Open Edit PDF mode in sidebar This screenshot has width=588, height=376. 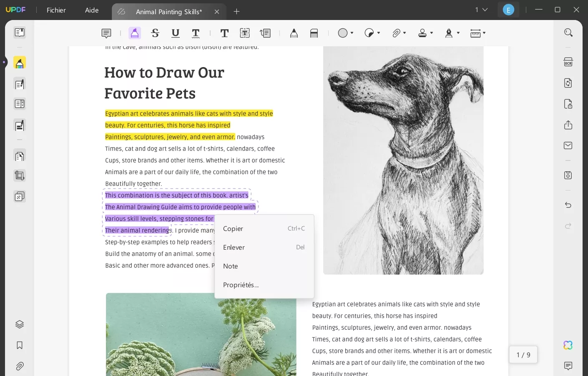tap(20, 84)
